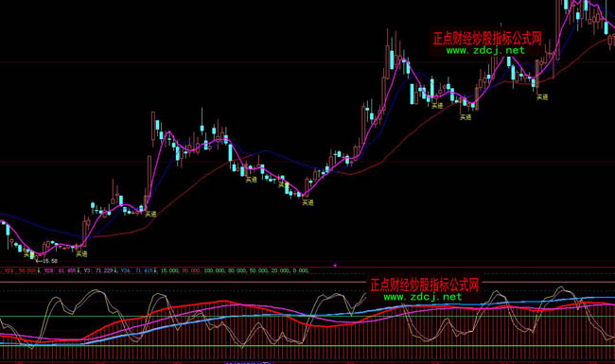Screen dimensions: 615x364
Task: Select the red V2A indicator label
Action: click(x=9, y=270)
